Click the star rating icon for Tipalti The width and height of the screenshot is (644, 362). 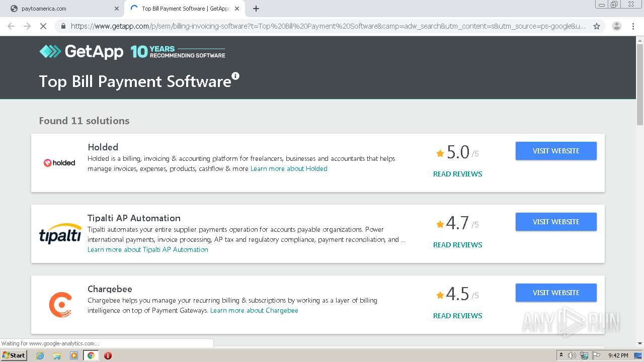click(440, 224)
